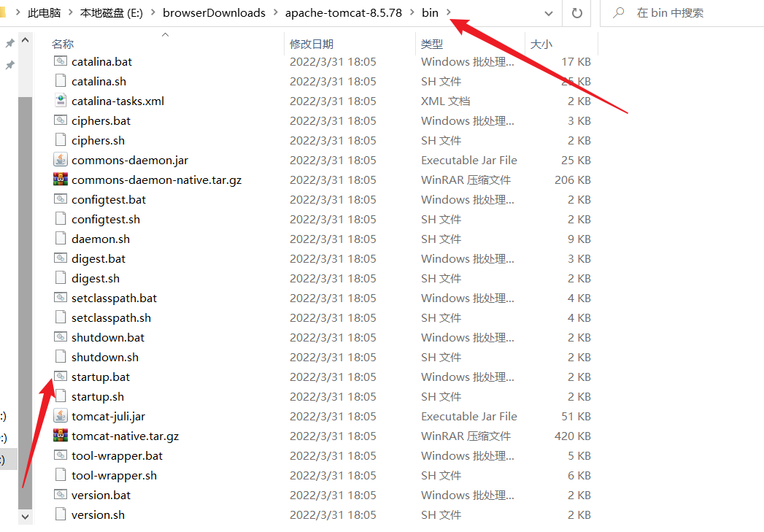764x532 pixels.
Task: Click the 420 KB size cell
Action: tap(573, 436)
